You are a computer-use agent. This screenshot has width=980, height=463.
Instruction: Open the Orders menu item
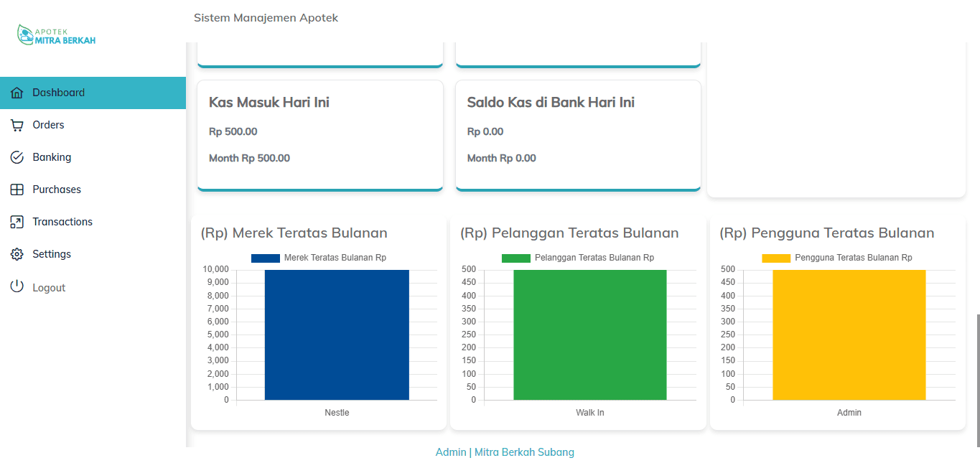tap(48, 125)
